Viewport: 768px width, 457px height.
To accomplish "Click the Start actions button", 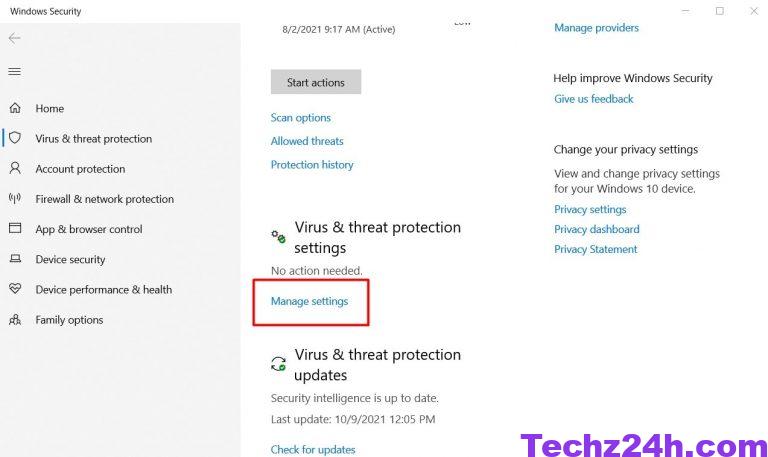I will 316,82.
